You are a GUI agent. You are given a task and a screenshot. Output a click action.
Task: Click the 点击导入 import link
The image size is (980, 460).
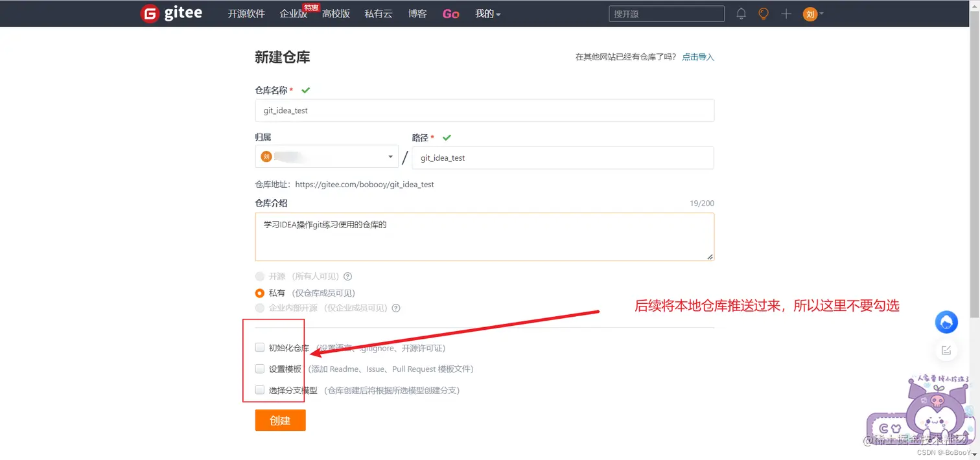tap(698, 57)
